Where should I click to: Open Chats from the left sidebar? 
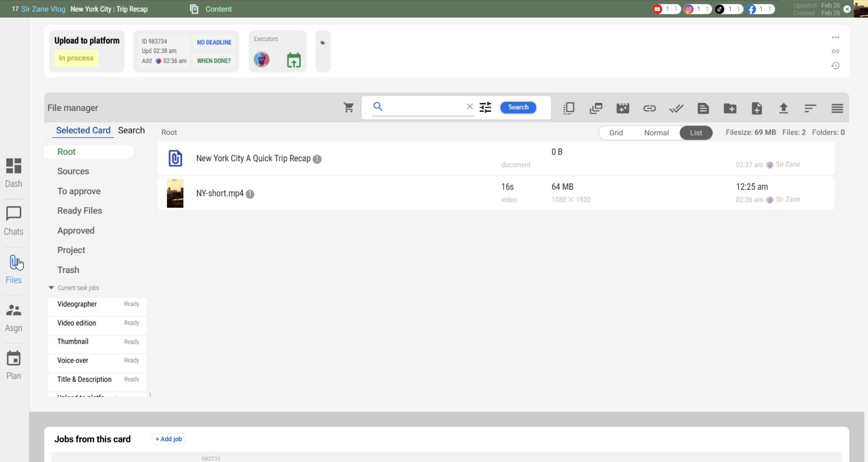click(x=14, y=221)
